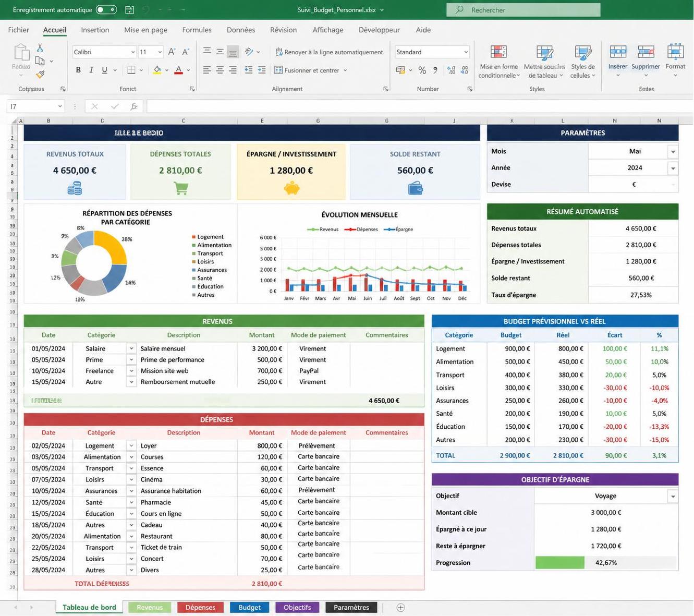Align text right

(x=233, y=70)
